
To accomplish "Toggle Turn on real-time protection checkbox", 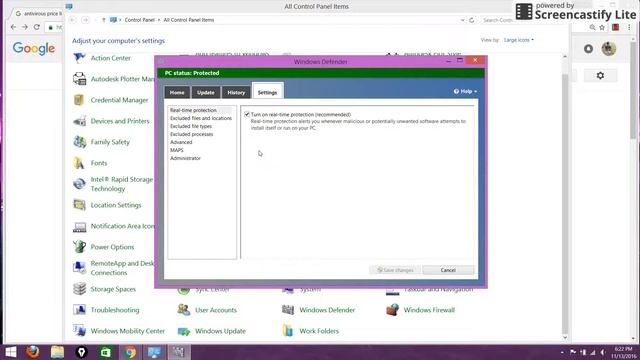I will click(x=247, y=115).
